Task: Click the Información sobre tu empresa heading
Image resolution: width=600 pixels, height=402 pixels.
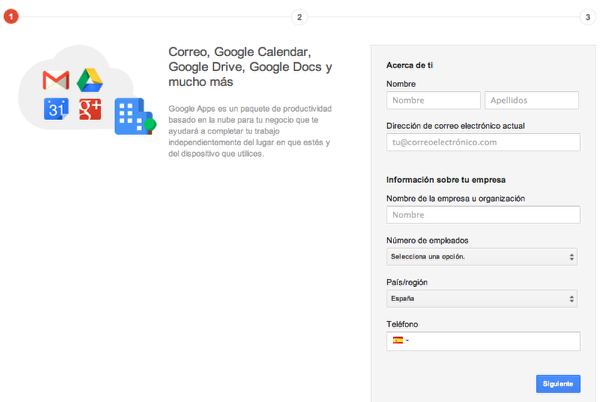Action: [445, 180]
